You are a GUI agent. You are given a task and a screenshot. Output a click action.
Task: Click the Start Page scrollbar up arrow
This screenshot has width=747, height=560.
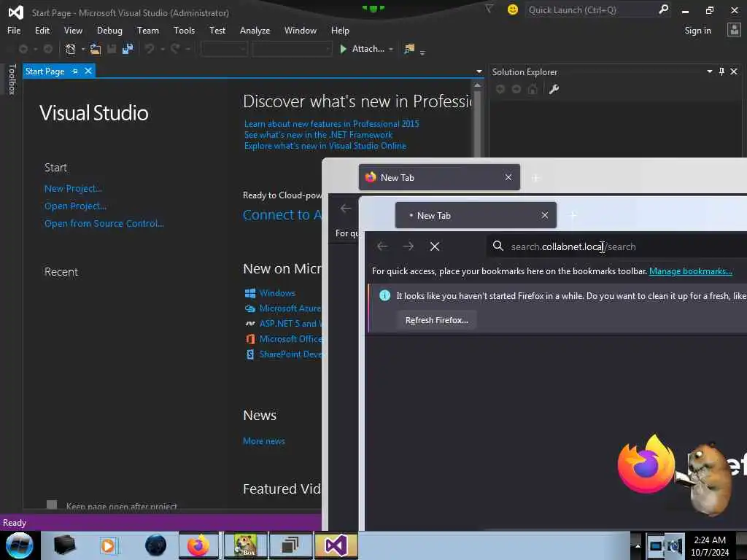pos(477,86)
